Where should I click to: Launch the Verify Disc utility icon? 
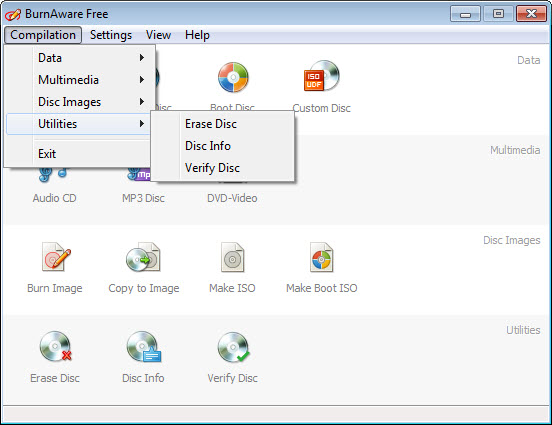click(x=233, y=347)
